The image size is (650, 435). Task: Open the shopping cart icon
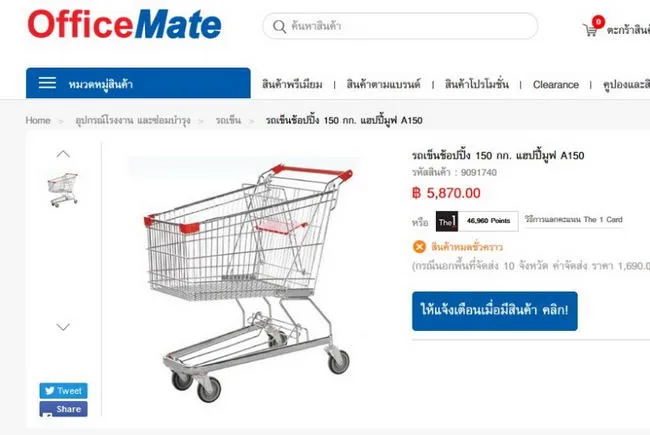[590, 30]
